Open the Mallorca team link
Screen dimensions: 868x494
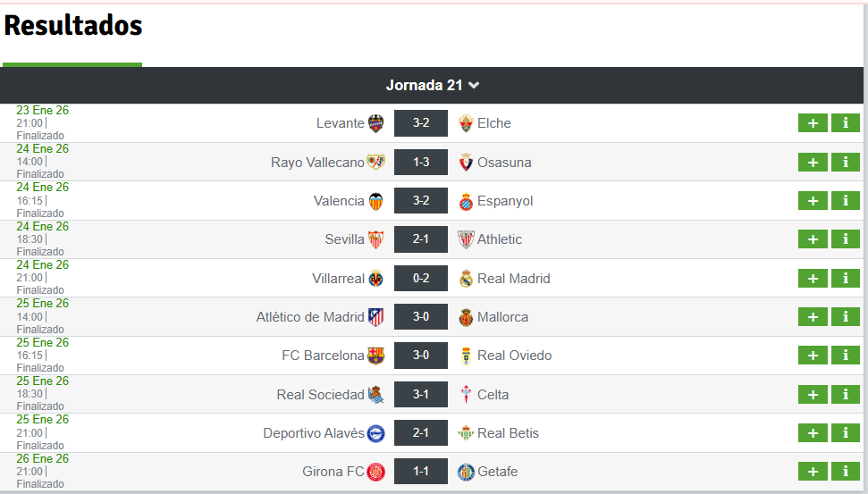[x=502, y=317]
